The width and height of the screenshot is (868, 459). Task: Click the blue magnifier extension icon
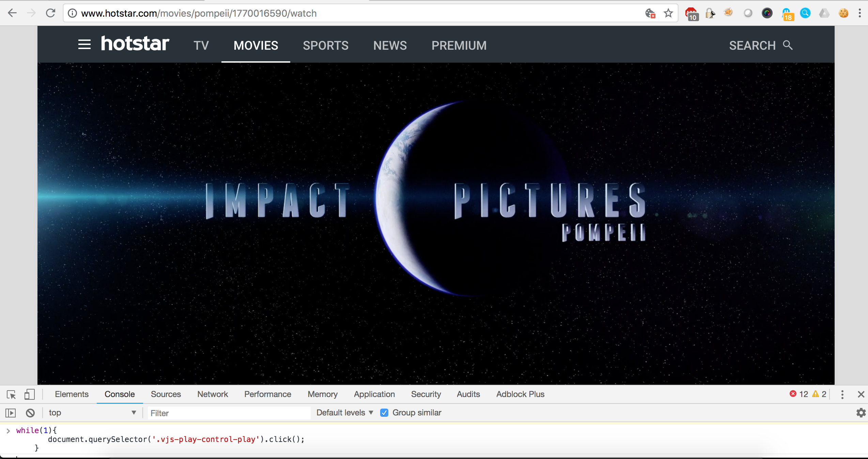(805, 13)
